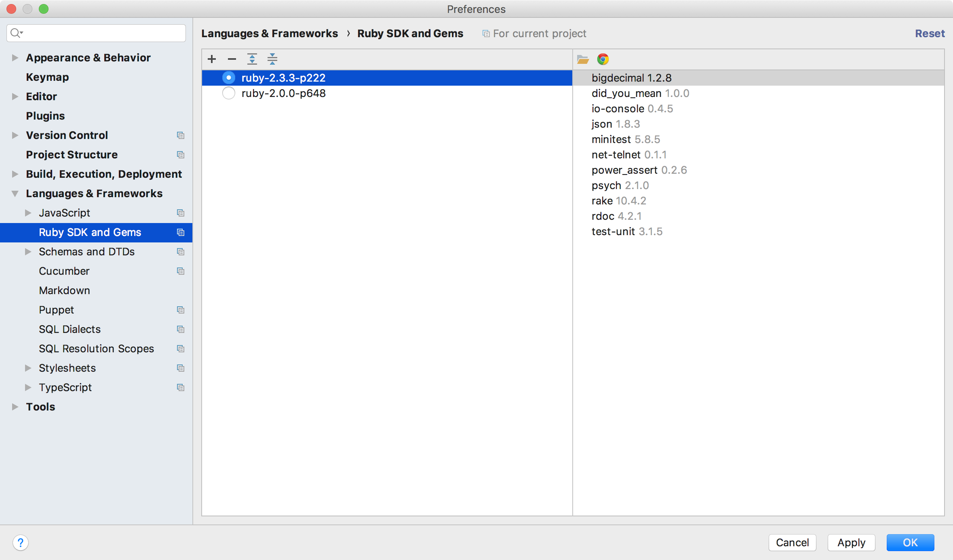953x560 pixels.
Task: Open the Project Structure page
Action: [72, 155]
